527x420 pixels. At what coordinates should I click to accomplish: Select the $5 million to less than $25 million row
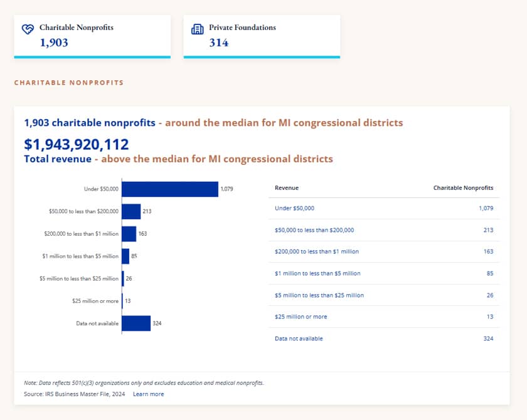[x=384, y=295]
